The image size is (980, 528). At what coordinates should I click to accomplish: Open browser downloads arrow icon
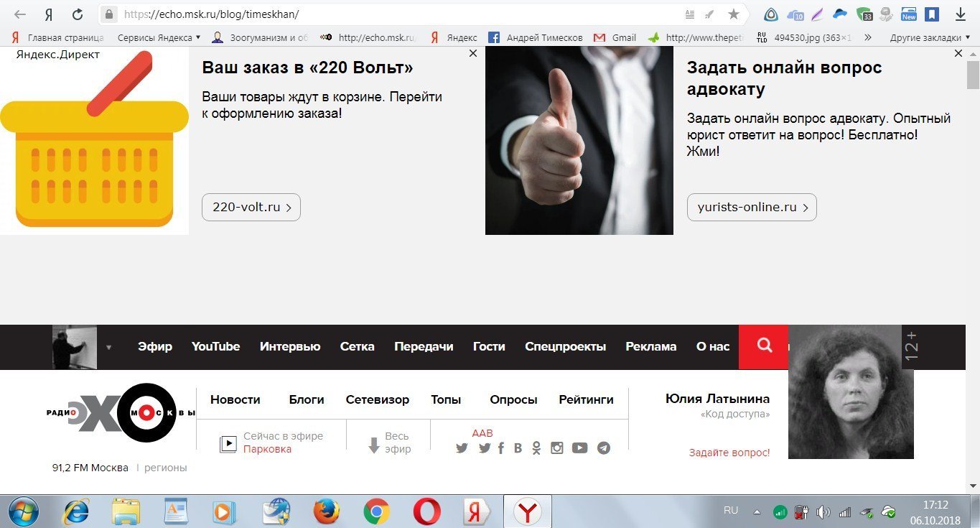[961, 14]
